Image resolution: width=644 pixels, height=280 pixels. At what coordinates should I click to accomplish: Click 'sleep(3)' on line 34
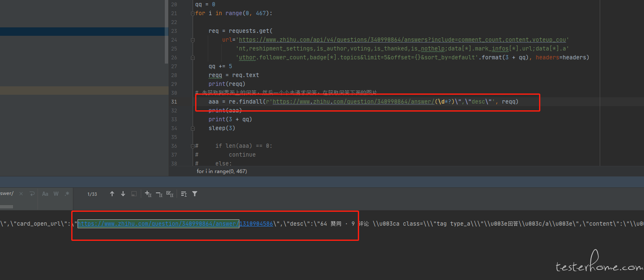point(222,128)
